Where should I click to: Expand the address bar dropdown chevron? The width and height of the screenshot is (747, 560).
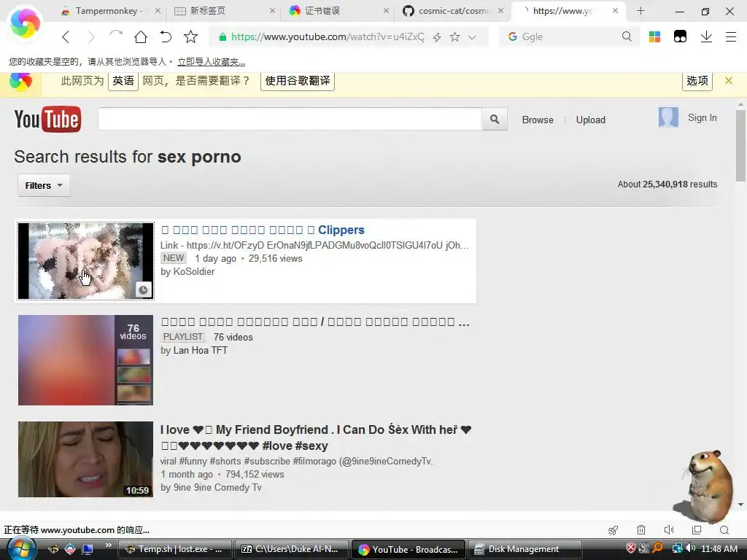pyautogui.click(x=472, y=37)
